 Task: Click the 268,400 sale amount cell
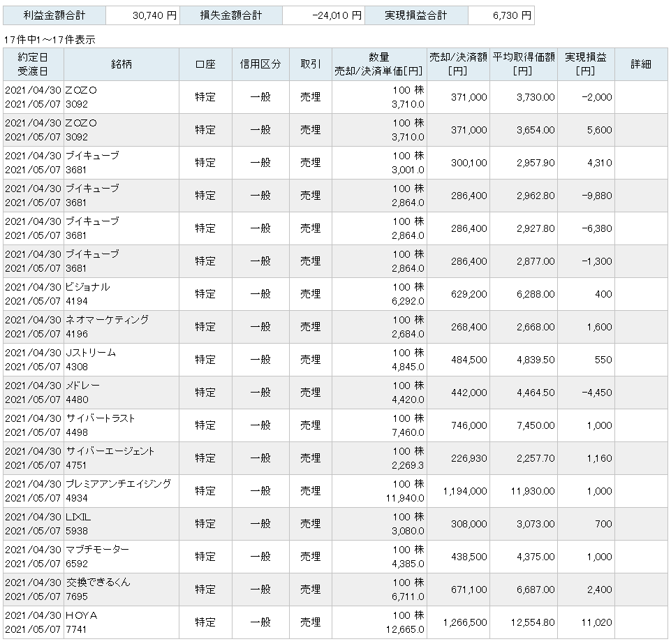[x=458, y=327]
